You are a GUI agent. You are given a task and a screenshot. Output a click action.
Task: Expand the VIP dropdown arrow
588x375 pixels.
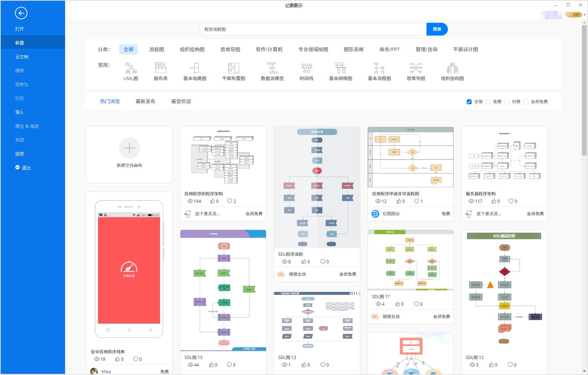pyautogui.click(x=585, y=15)
